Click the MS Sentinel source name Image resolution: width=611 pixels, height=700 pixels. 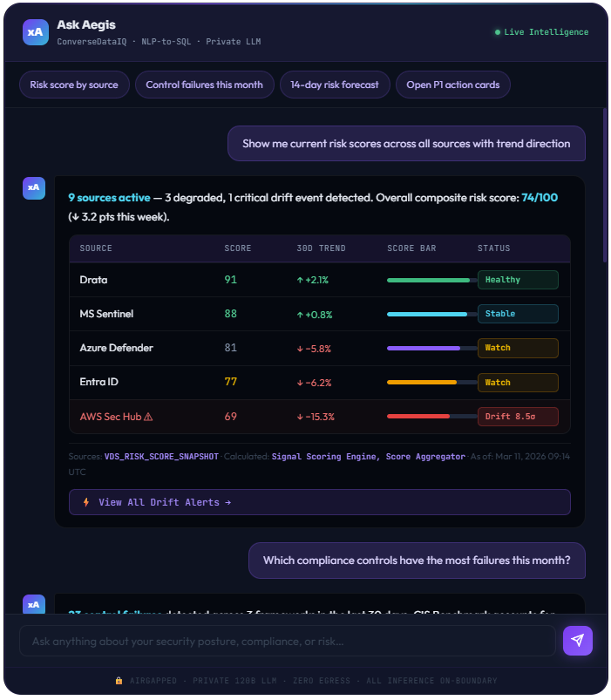point(106,314)
